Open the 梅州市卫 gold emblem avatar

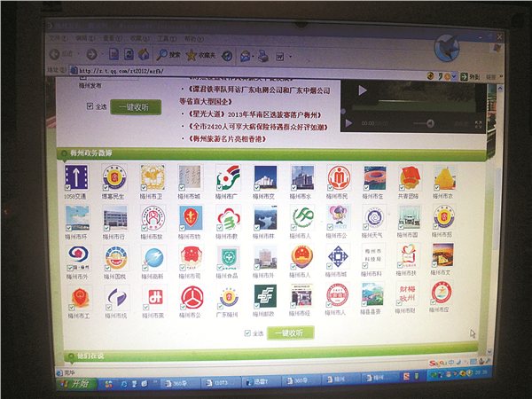(153, 177)
